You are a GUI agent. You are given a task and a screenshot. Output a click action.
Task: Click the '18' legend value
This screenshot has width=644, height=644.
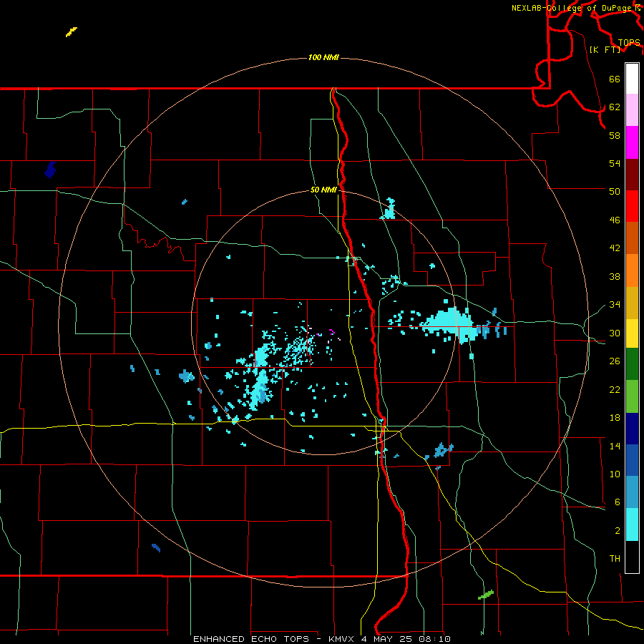click(615, 418)
